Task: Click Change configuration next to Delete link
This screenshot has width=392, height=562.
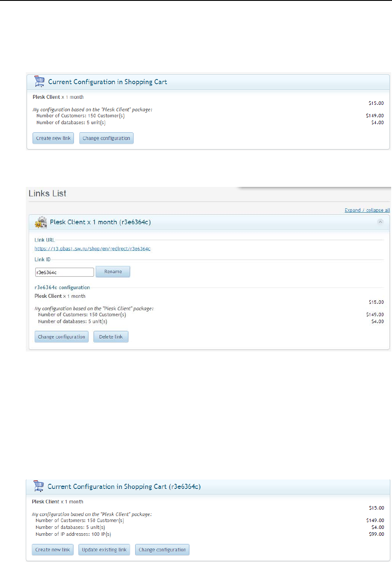Action: pos(61,337)
